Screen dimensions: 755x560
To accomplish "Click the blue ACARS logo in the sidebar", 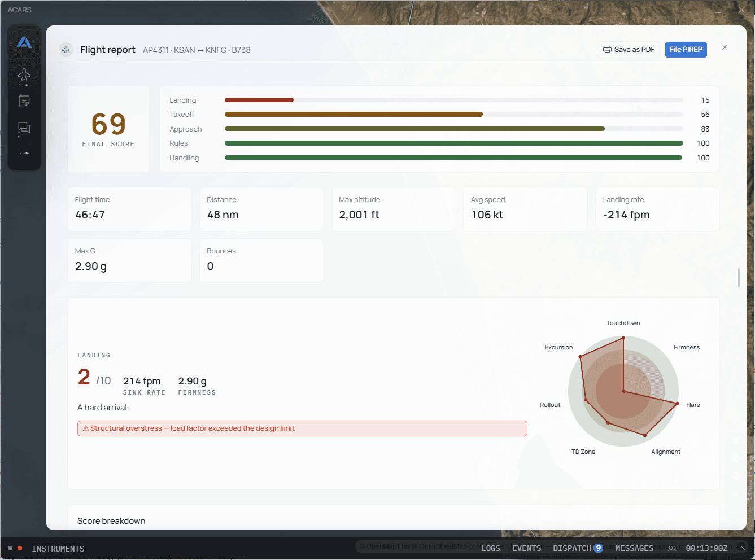I will [x=24, y=42].
